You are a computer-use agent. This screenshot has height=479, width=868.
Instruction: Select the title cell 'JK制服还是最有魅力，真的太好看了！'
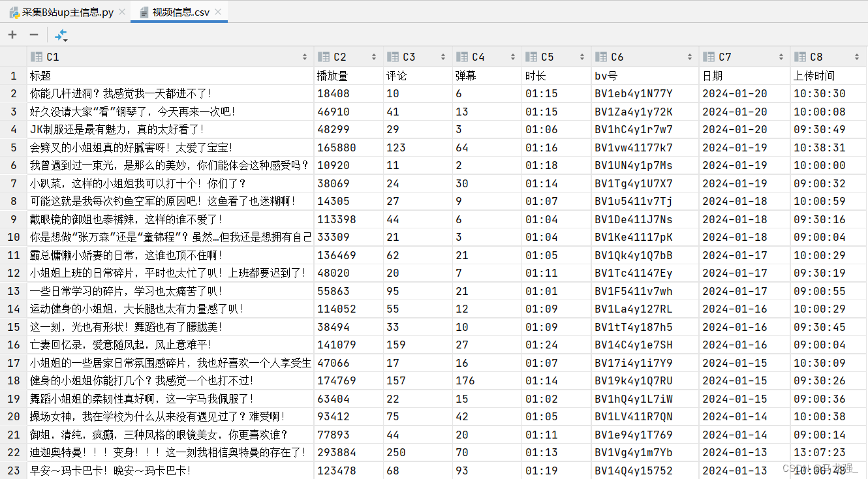click(170, 129)
